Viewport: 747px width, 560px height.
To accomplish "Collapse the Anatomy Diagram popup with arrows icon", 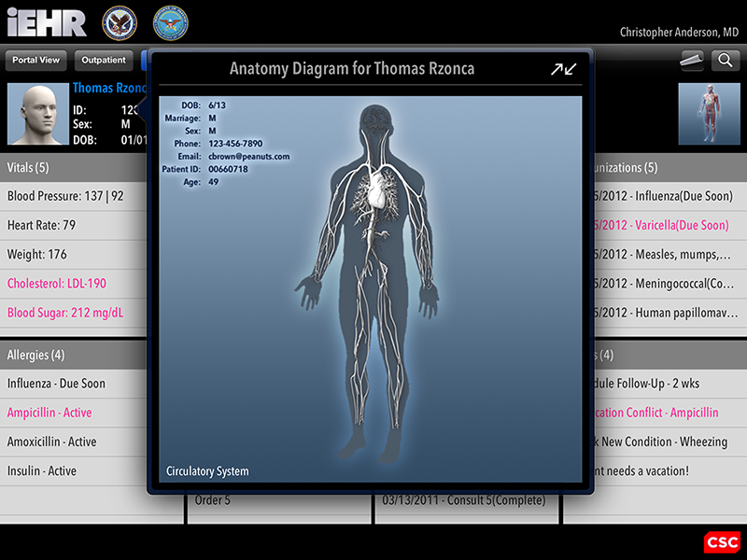I will [563, 69].
